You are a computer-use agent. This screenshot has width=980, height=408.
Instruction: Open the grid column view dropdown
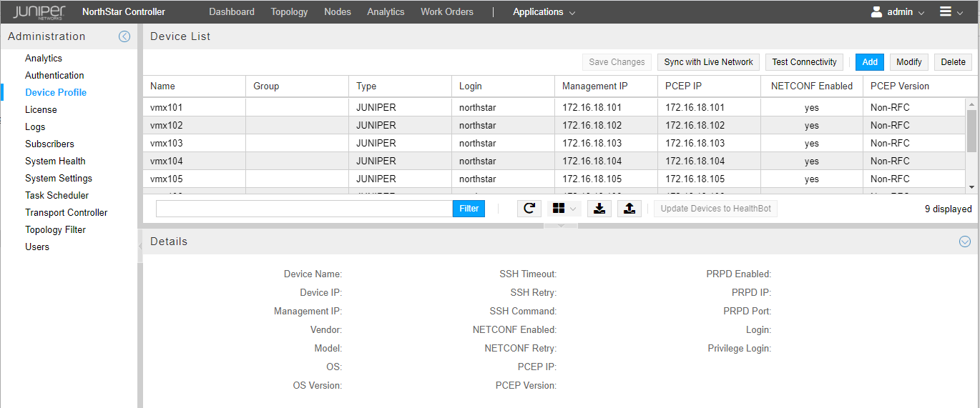click(x=564, y=209)
